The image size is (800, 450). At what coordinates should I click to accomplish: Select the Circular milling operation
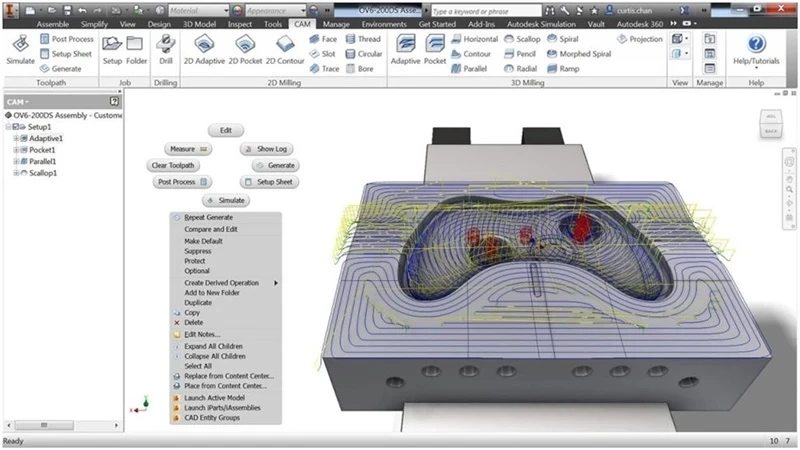pos(364,54)
